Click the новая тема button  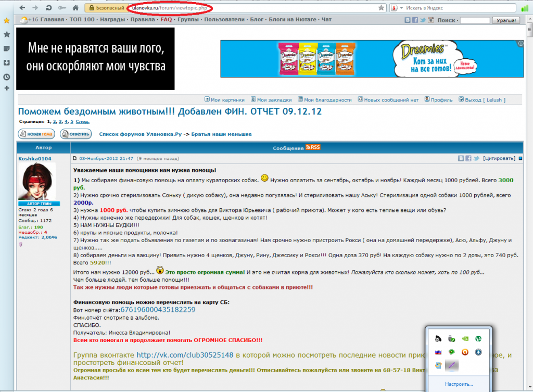pyautogui.click(x=36, y=134)
